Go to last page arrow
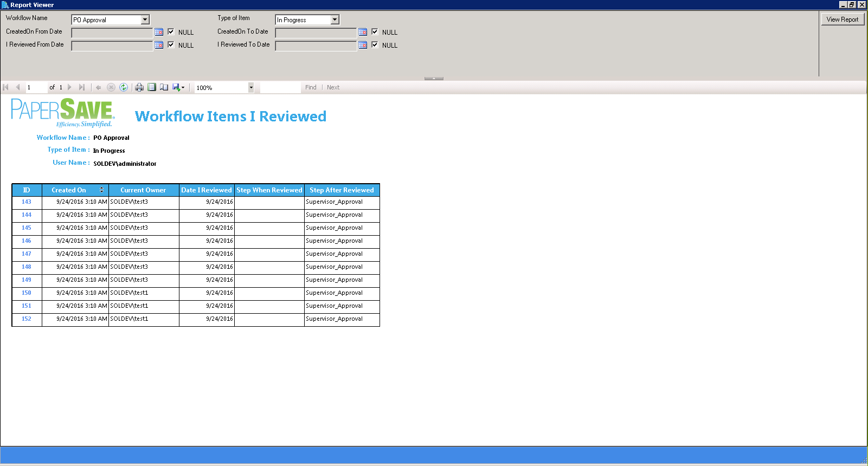The width and height of the screenshot is (868, 466). (x=82, y=87)
